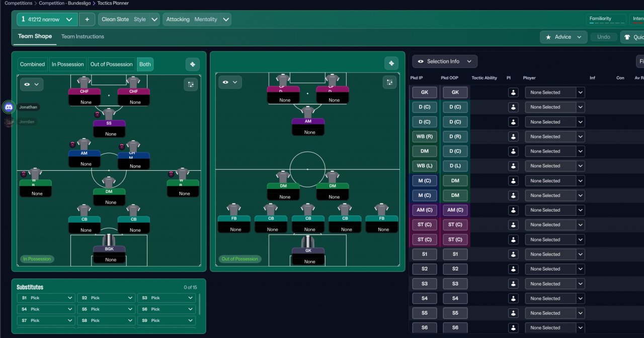Select the SS player shirt on pitch

(x=109, y=114)
